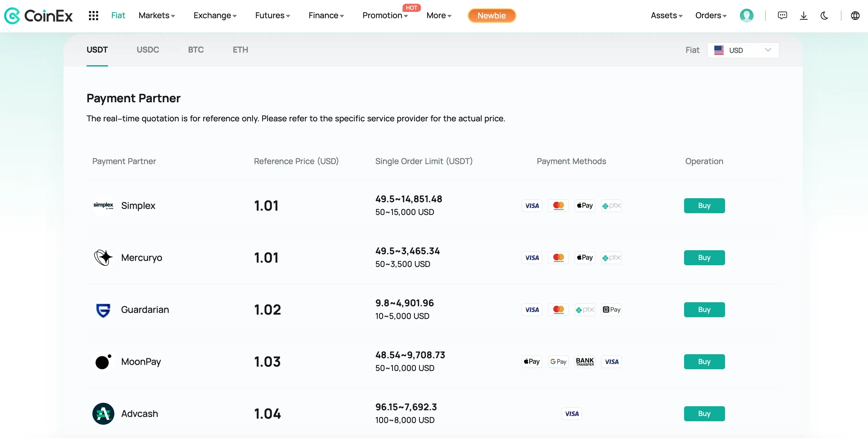Open the USD currency dropdown
Image resolution: width=868 pixels, height=438 pixels.
coord(743,50)
